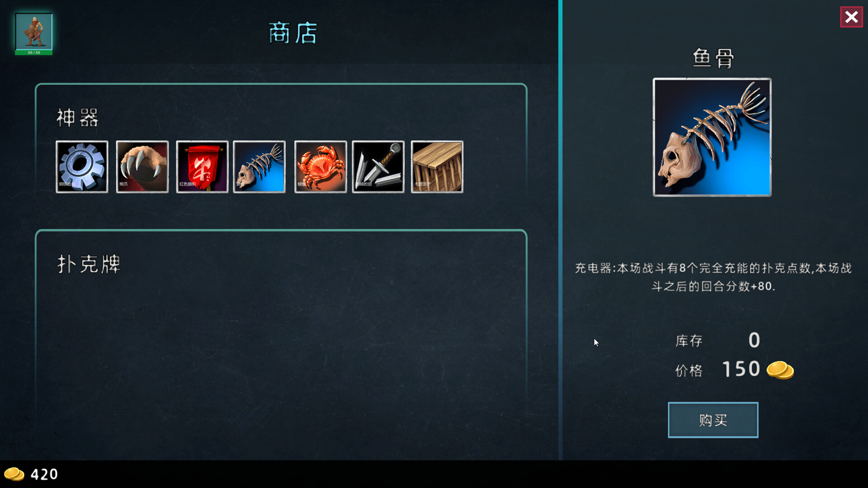Click the coin icon next to price 150
Image resolution: width=868 pixels, height=488 pixels.
(780, 370)
